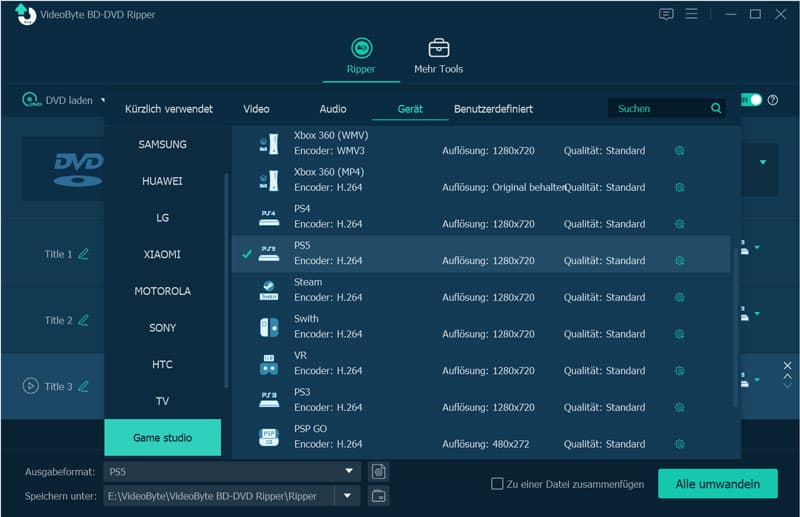Select the Swith console icon
This screenshot has width=800, height=517.
(269, 327)
